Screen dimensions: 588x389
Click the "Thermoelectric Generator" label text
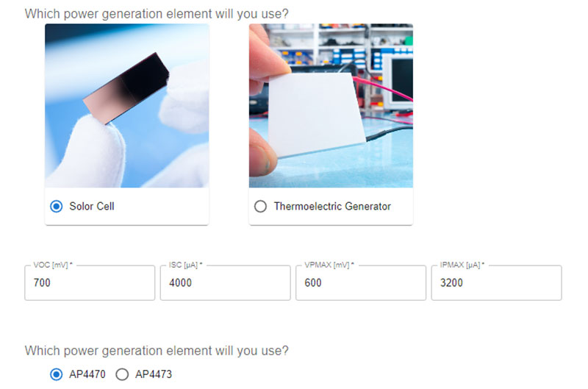tap(332, 207)
